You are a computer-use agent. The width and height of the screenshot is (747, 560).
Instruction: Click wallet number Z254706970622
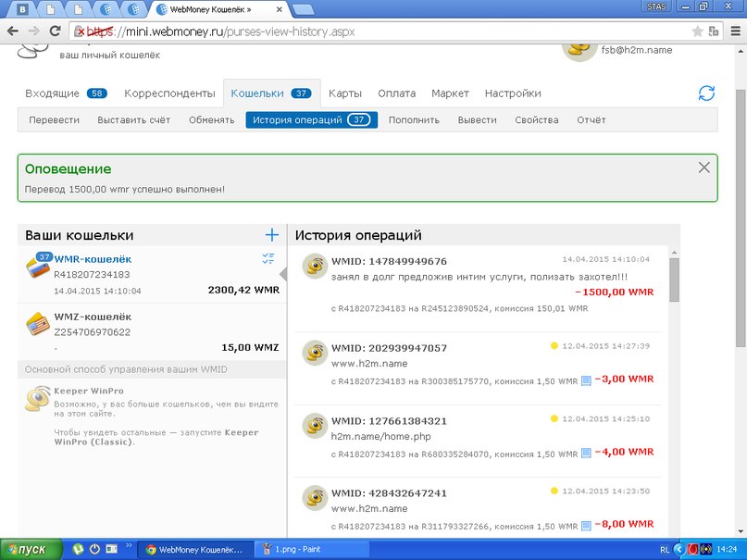[x=92, y=332]
